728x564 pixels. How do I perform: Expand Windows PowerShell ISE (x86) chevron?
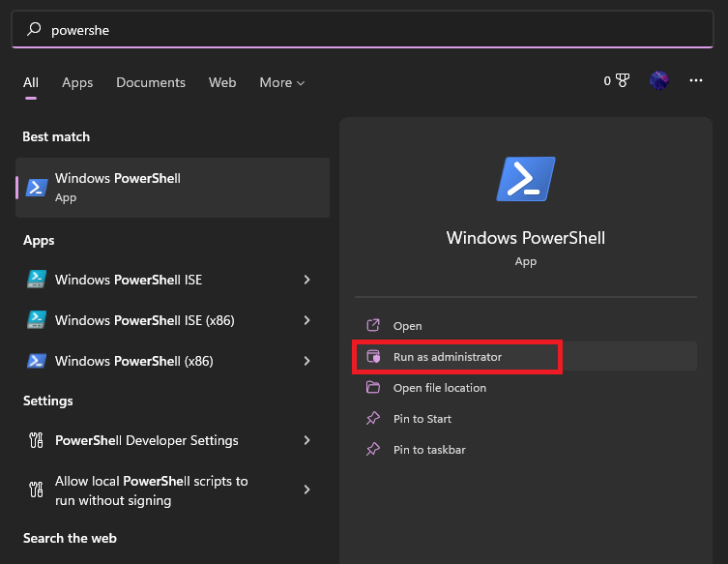tap(306, 320)
